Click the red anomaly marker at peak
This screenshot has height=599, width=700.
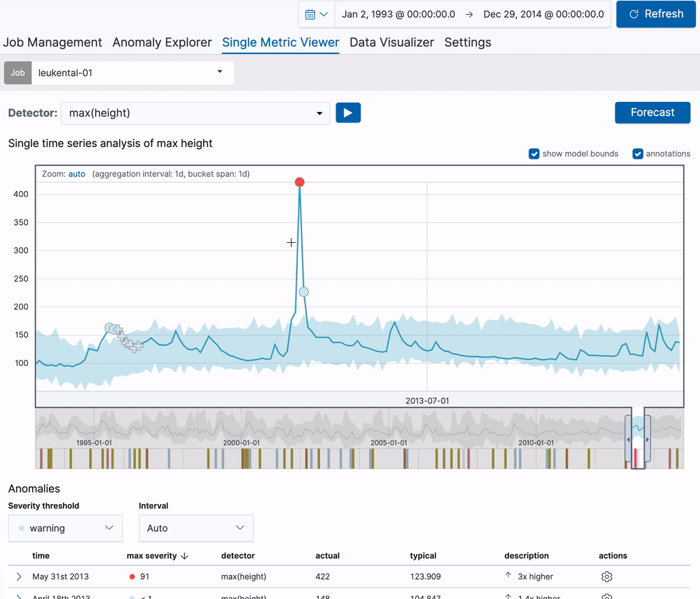click(x=299, y=182)
